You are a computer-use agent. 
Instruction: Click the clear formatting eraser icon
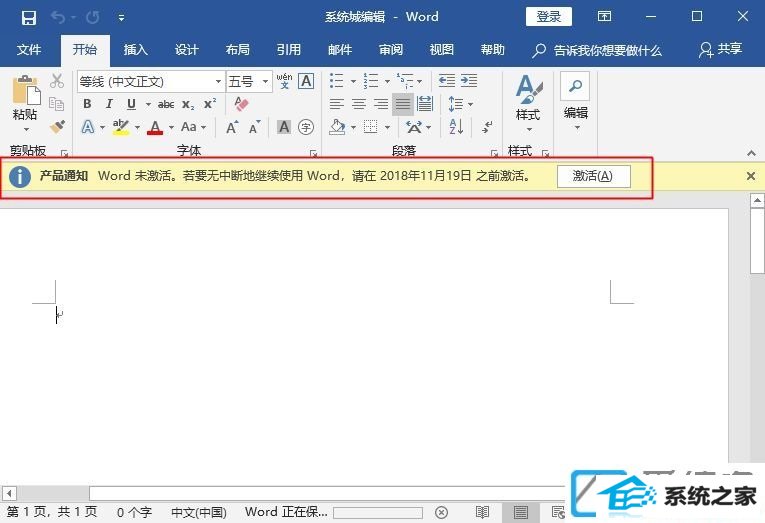coord(241,103)
